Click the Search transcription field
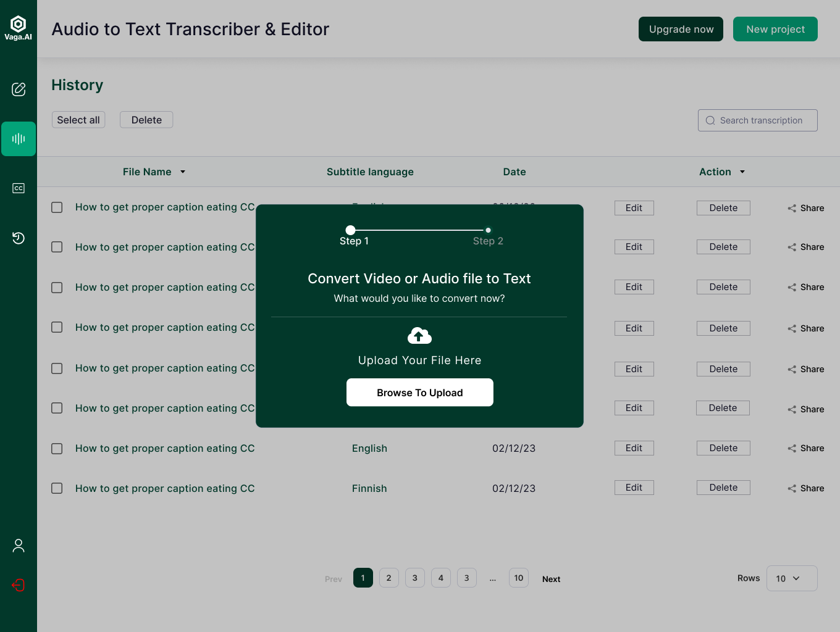 [x=758, y=120]
